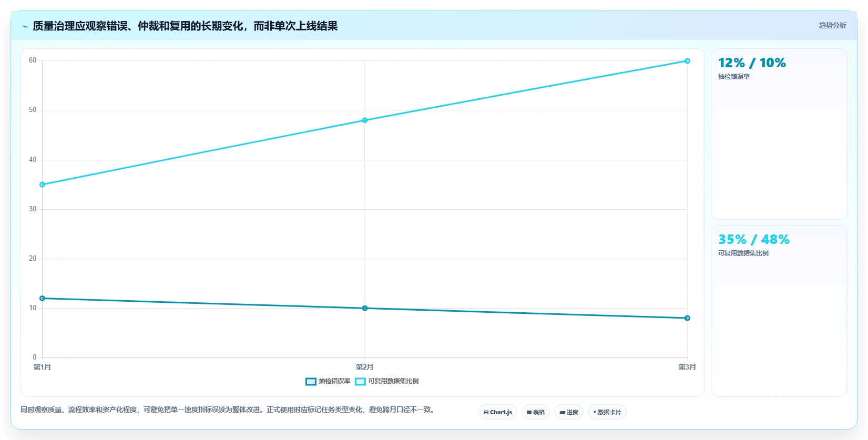The height and width of the screenshot is (440, 868).
Task: Click the 第3月 x-axis label
Action: 687,367
